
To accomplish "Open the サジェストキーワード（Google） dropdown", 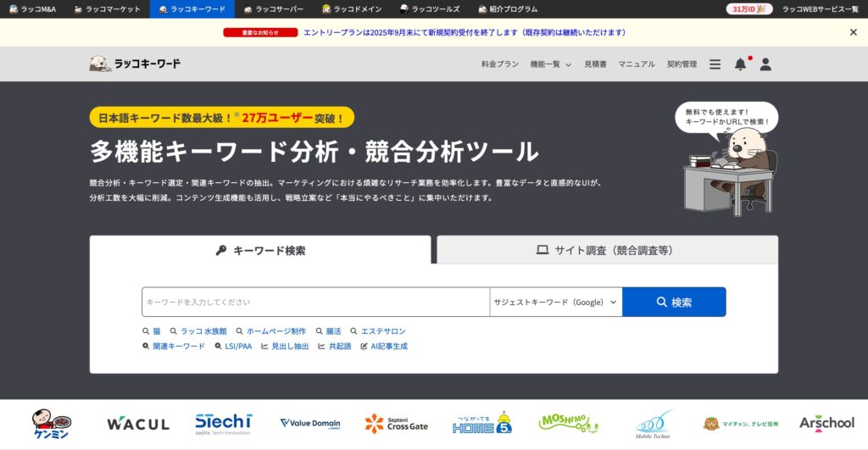I will tap(555, 303).
